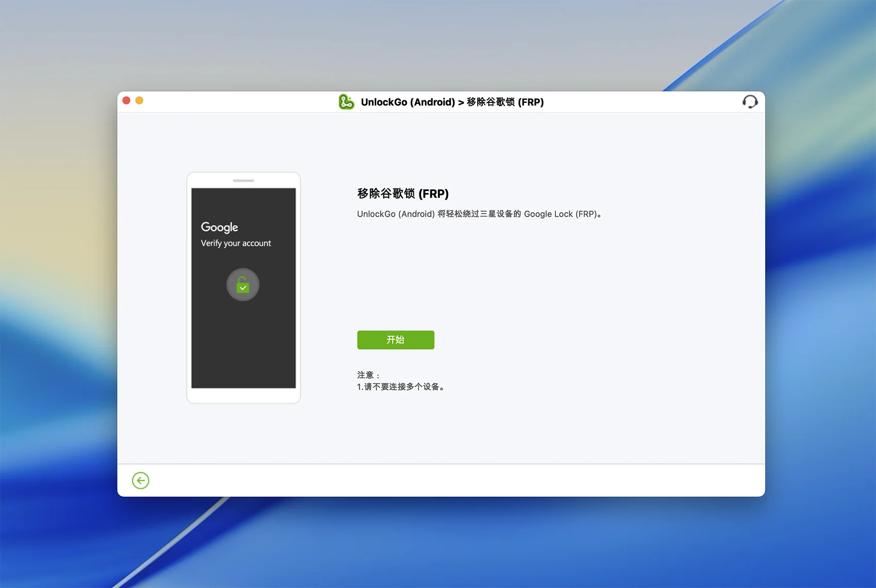The width and height of the screenshot is (876, 588).
Task: Click the Google Lock (FRP) description sentence
Action: pos(479,214)
